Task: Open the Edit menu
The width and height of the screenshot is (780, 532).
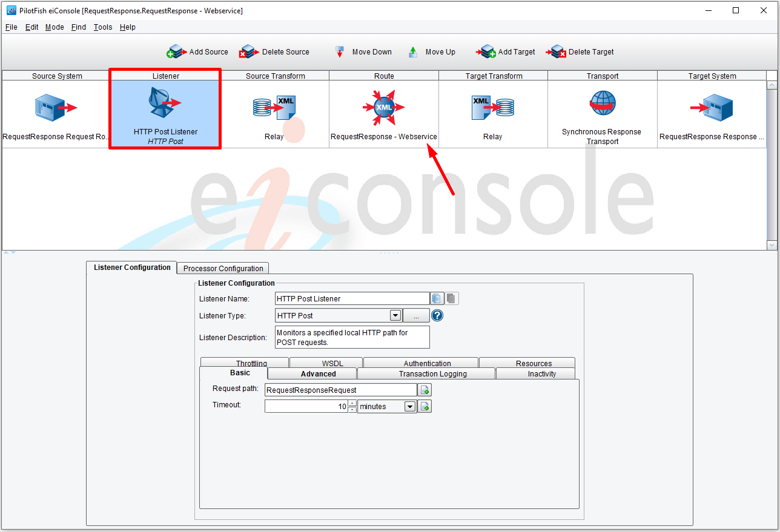Action: point(32,27)
